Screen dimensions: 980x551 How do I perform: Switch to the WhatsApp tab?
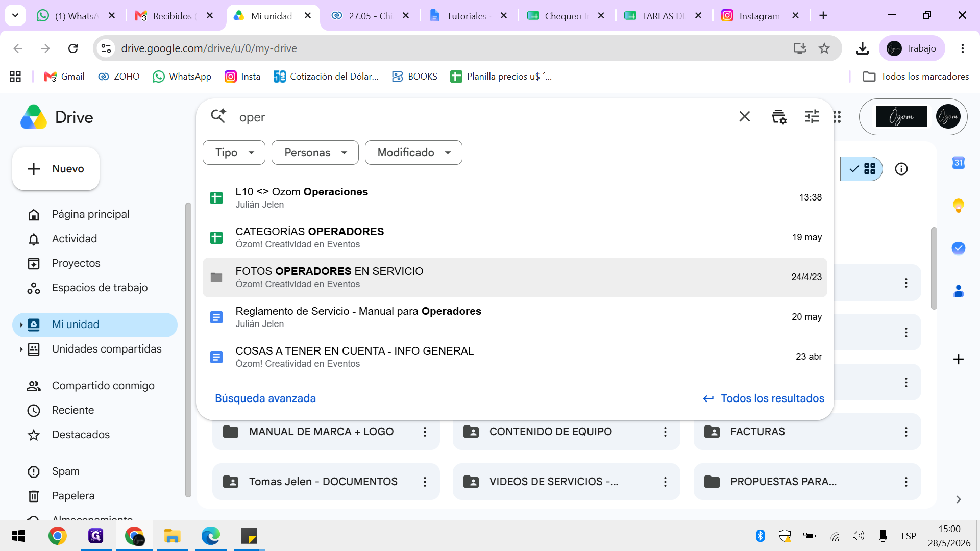[x=76, y=16]
